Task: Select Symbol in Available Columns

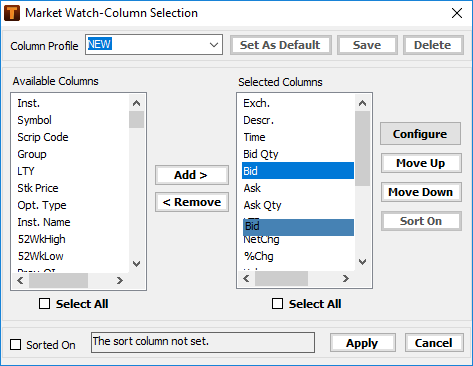Action: (35, 120)
